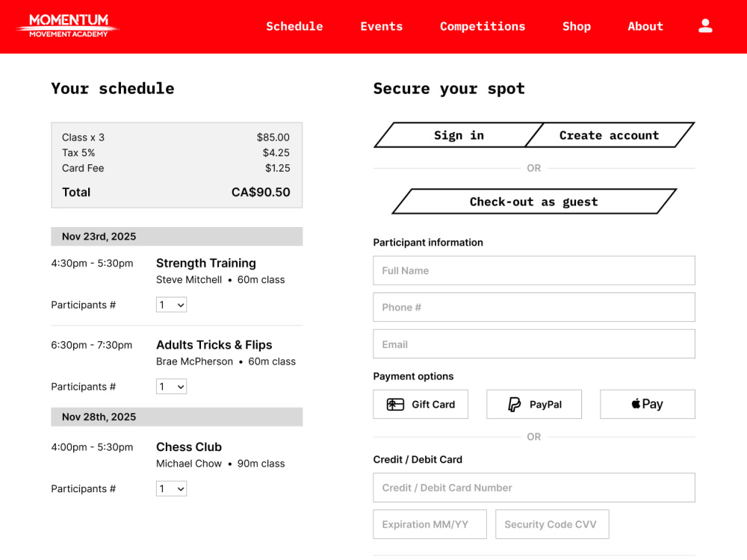Click the Chess Club class title
Viewport: 747px width, 560px height.
(x=189, y=447)
